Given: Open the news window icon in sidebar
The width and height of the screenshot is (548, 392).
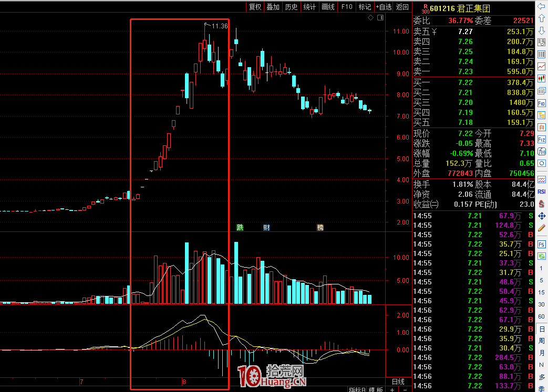Looking at the screenshot, I should point(541,91).
